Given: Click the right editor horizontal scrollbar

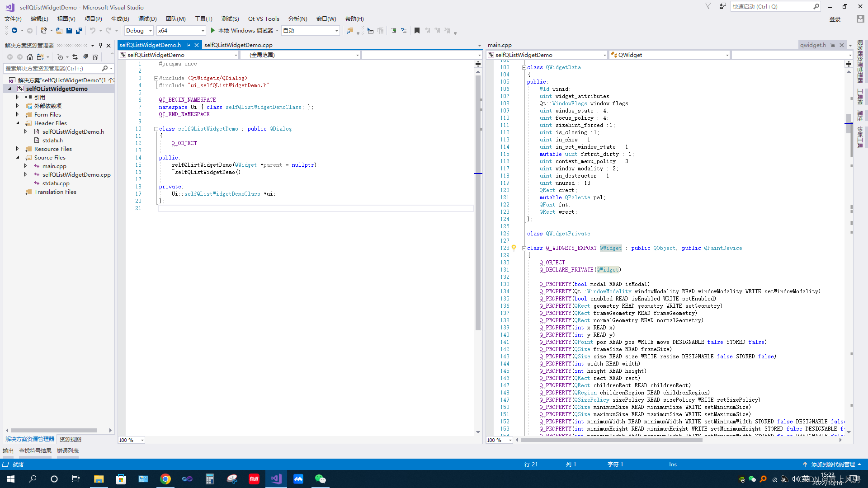Looking at the screenshot, I should click(611, 440).
